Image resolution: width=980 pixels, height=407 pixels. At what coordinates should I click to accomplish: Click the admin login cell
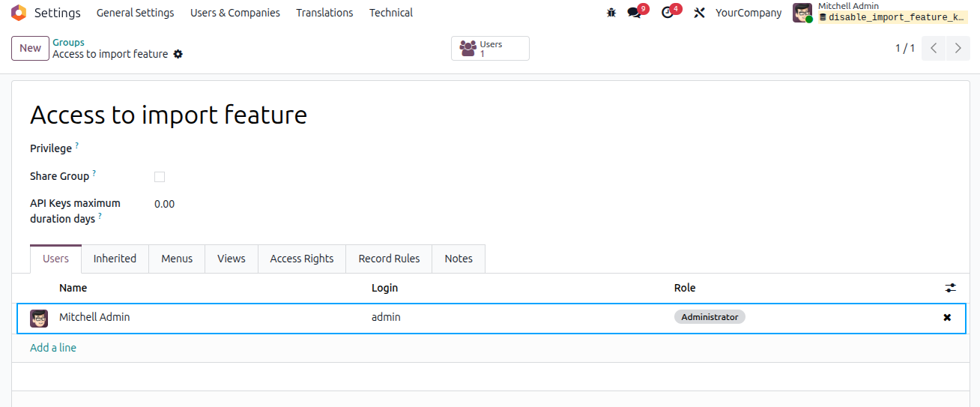386,318
